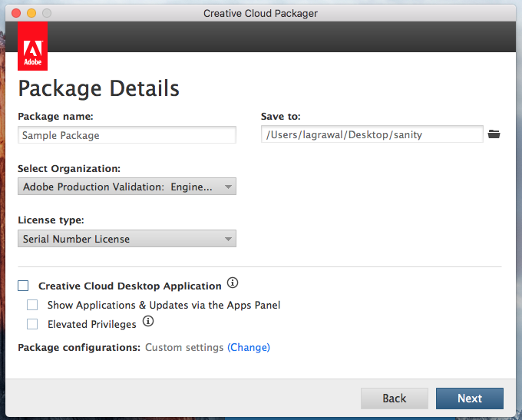Click the Adobe logo in the header
The image size is (522, 420).
(x=32, y=46)
